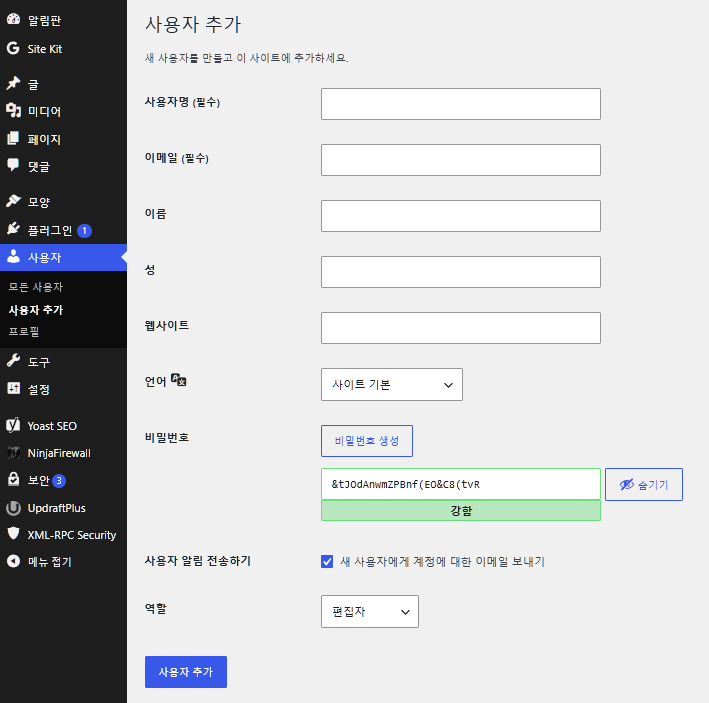Click the Yoast SEO icon
Screen dimensions: 709x703
[x=14, y=425]
